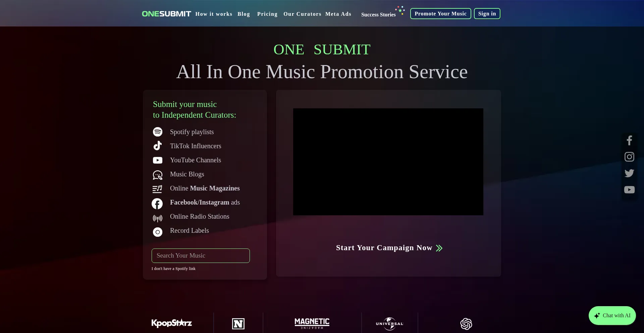The image size is (644, 333).
Task: Open Our Curators in navigation
Action: [x=302, y=14]
